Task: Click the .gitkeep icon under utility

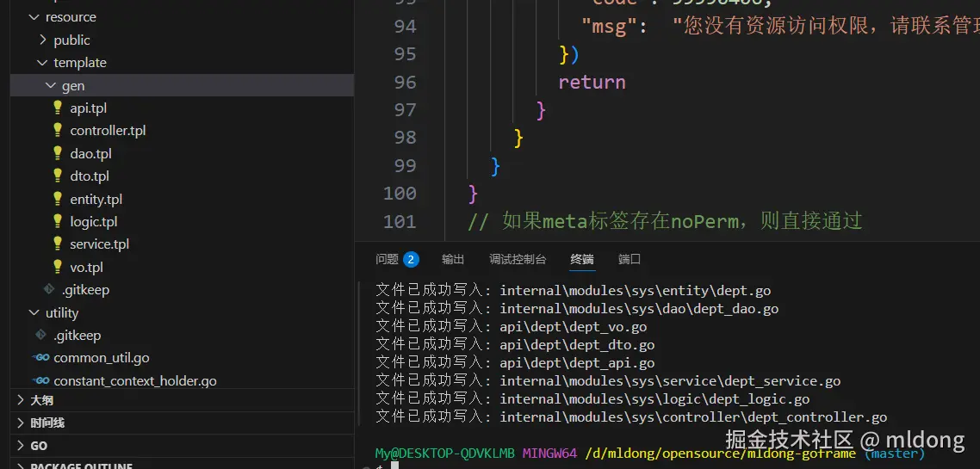Action: click(41, 336)
